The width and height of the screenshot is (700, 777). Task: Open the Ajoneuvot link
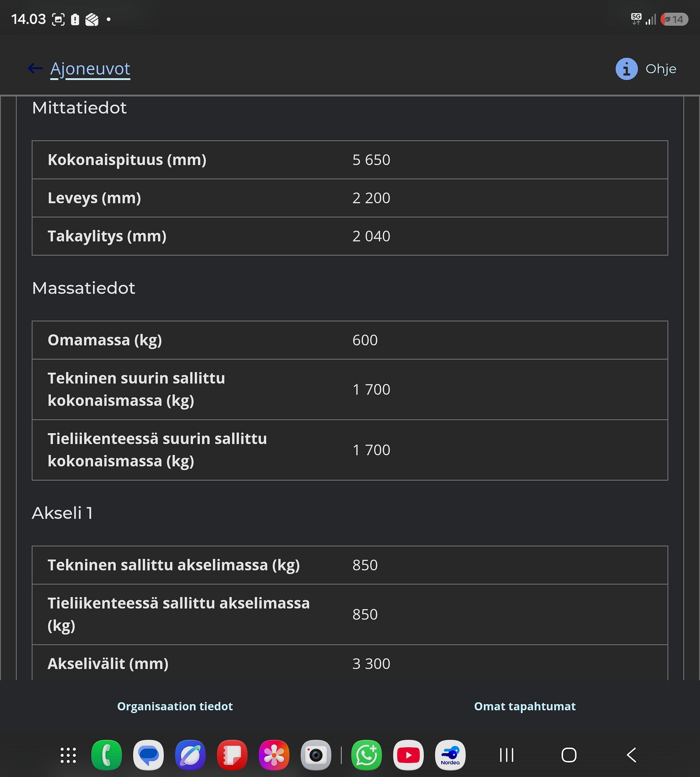pyautogui.click(x=90, y=69)
